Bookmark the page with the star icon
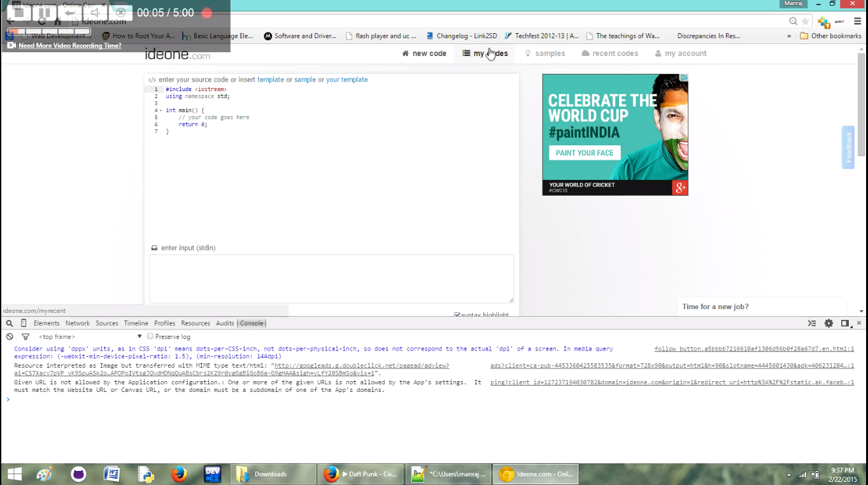Viewport: 868px width, 485px height. tap(806, 21)
